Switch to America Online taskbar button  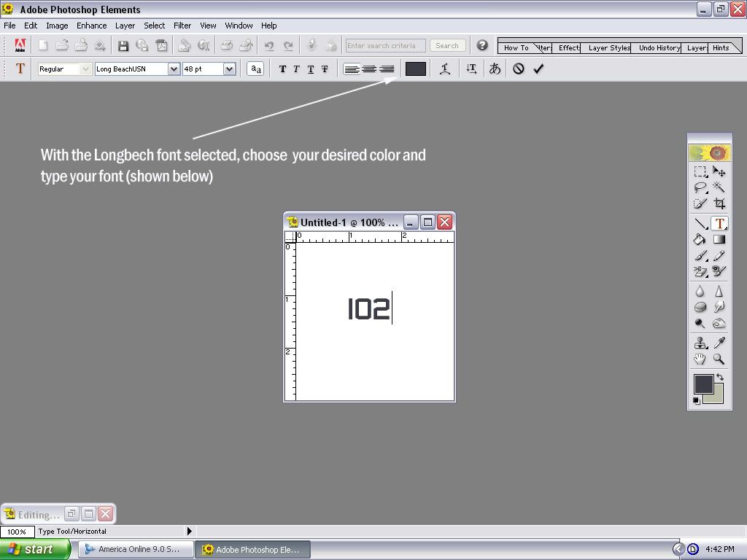tap(136, 549)
